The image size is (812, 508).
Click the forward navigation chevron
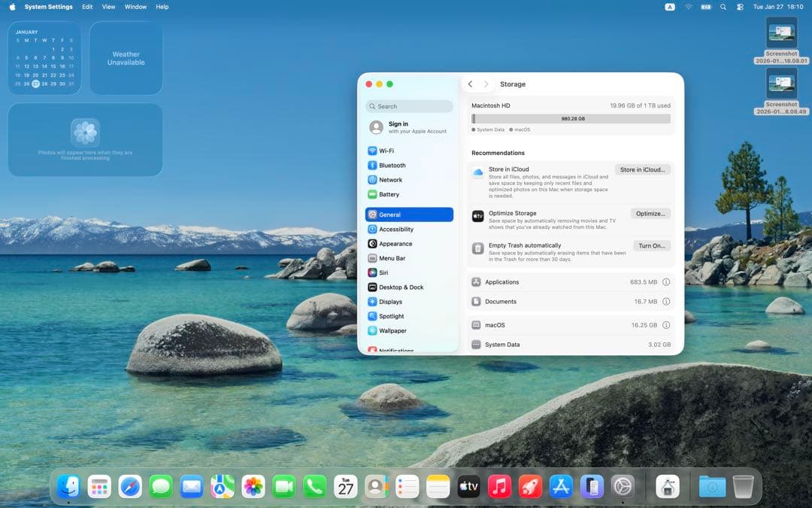(486, 84)
